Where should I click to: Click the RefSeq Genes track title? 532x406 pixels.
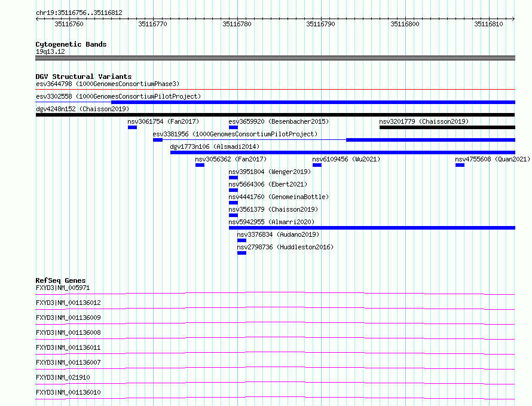click(x=60, y=280)
